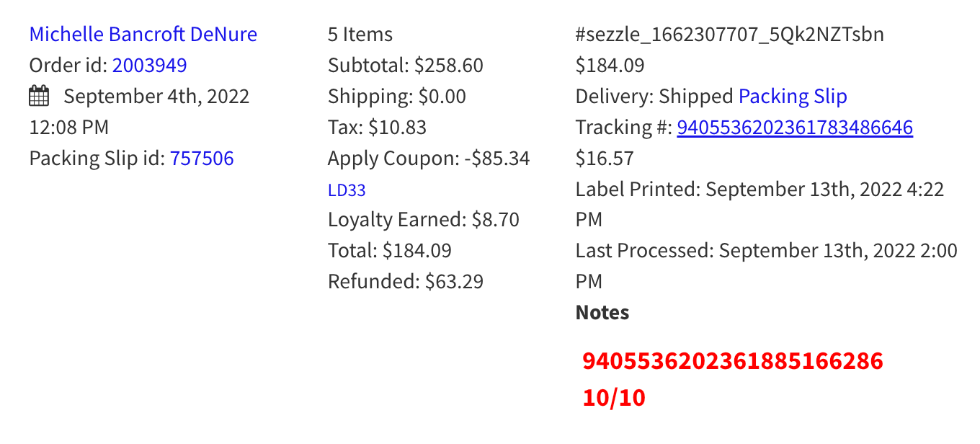The height and width of the screenshot is (444, 980).
Task: Select the red tracking number in Notes
Action: click(733, 361)
